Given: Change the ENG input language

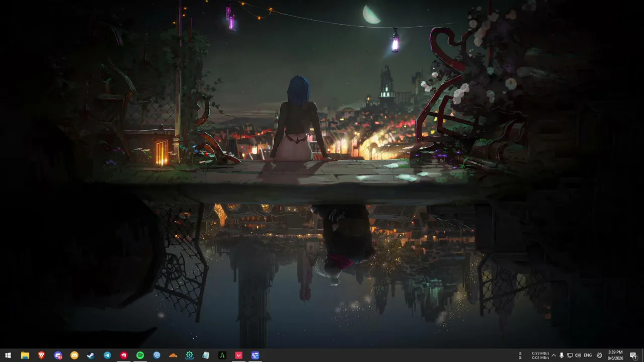Looking at the screenshot, I should pos(588,355).
